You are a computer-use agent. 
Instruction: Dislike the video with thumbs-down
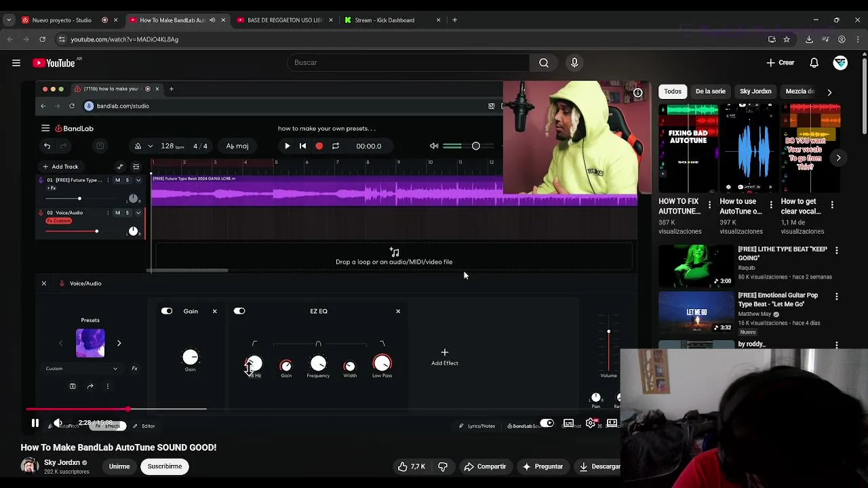click(x=443, y=466)
